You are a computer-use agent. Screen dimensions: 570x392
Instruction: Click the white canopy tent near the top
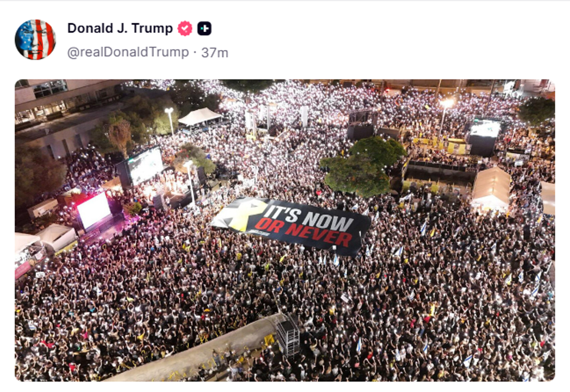(199, 117)
